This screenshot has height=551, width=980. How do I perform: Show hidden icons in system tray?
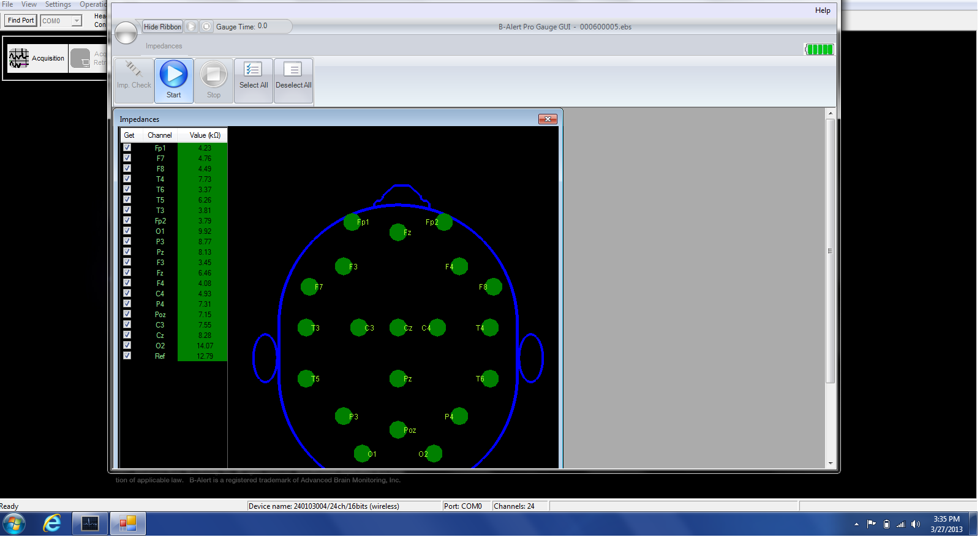point(856,524)
